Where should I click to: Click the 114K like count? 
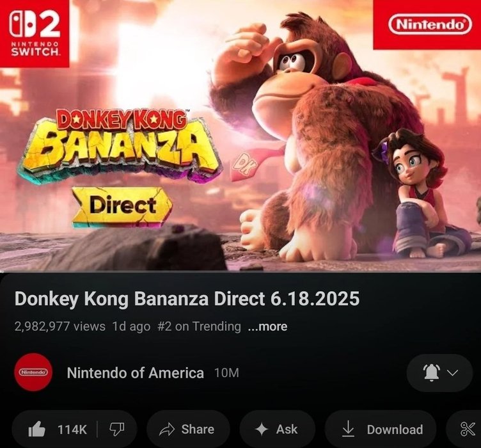(72, 429)
